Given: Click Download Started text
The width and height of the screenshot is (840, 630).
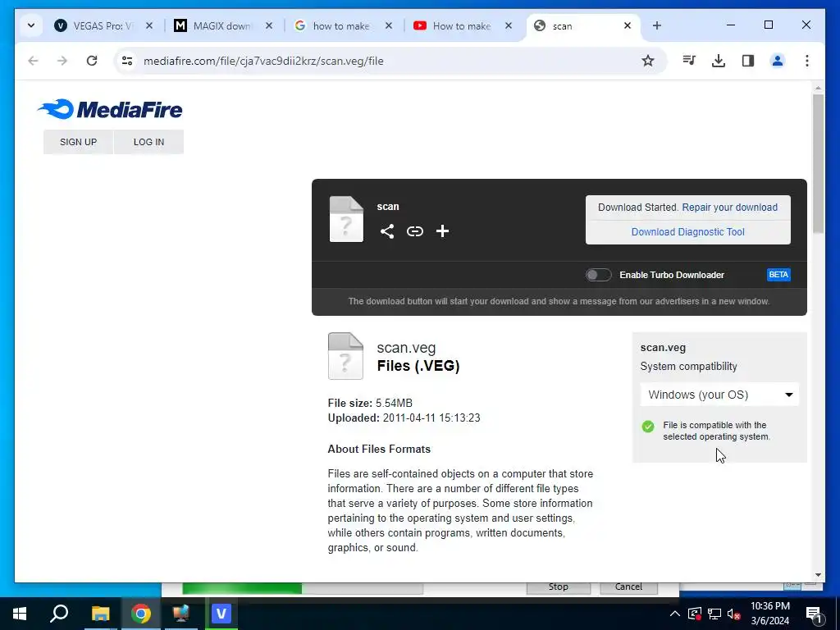Looking at the screenshot, I should pyautogui.click(x=638, y=208).
